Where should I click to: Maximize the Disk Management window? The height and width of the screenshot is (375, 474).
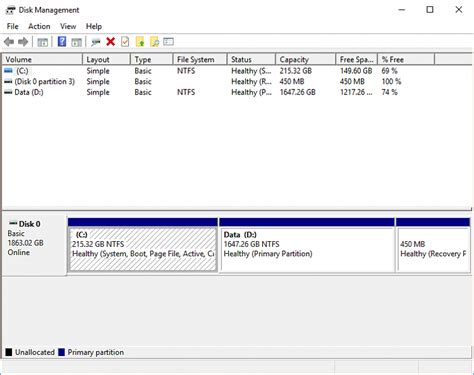click(430, 10)
